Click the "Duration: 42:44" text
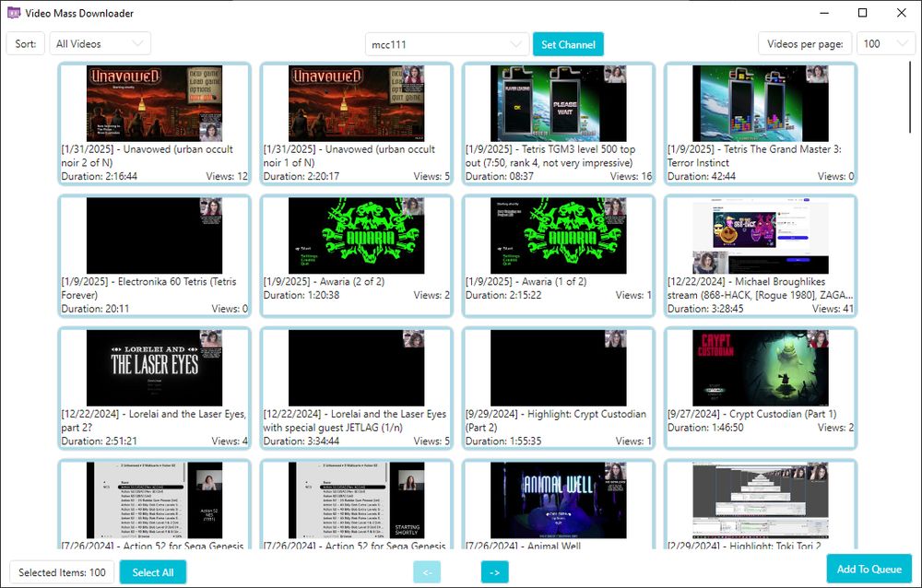Image resolution: width=922 pixels, height=588 pixels. pos(702,176)
